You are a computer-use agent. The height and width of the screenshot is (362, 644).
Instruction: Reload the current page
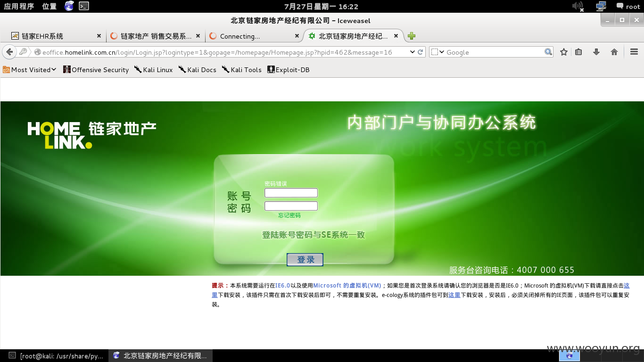coord(421,52)
